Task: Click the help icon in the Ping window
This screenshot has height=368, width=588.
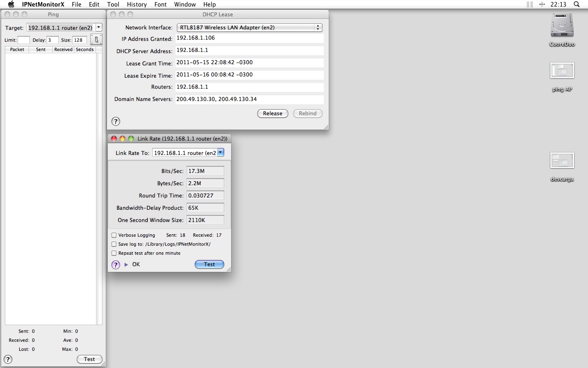Action: [8, 359]
